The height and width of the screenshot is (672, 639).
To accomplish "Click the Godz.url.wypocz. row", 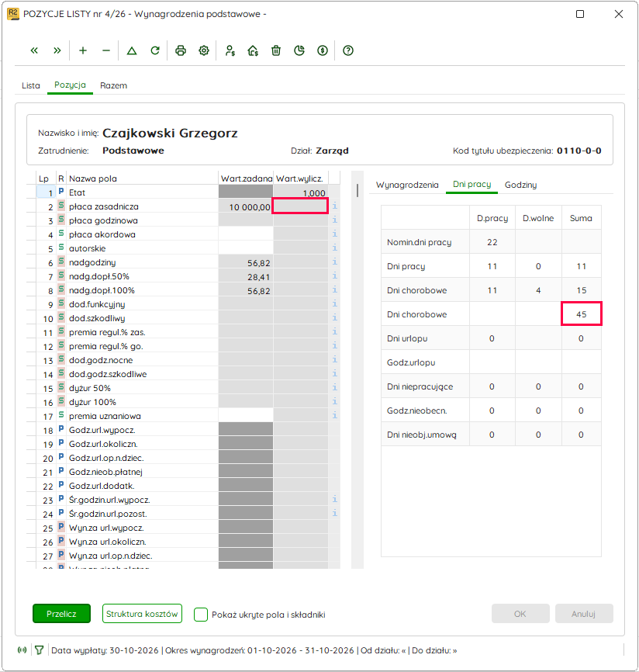I will pyautogui.click(x=183, y=430).
